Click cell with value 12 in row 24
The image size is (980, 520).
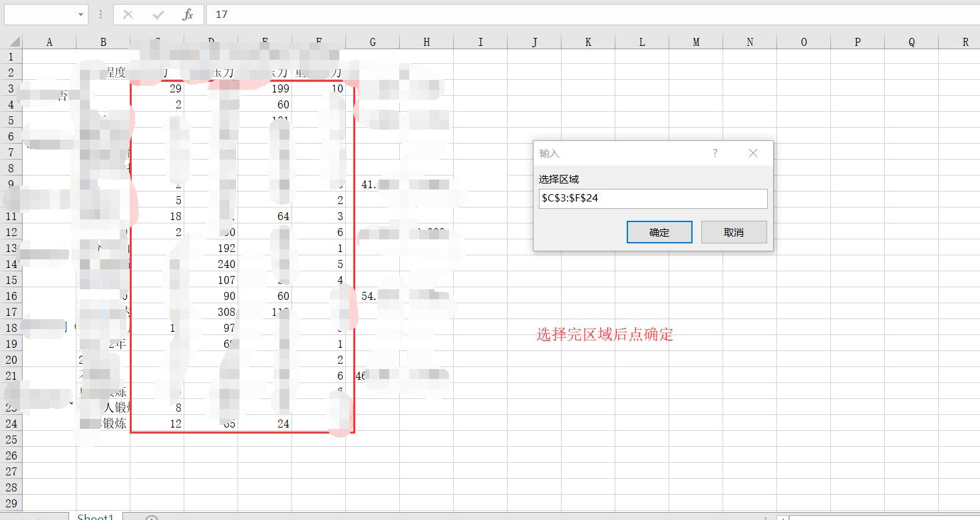point(157,424)
